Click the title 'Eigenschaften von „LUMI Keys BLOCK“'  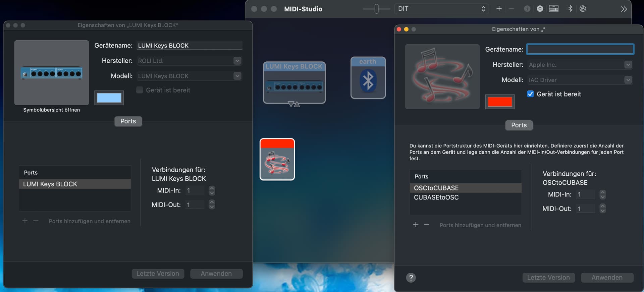[x=128, y=25]
